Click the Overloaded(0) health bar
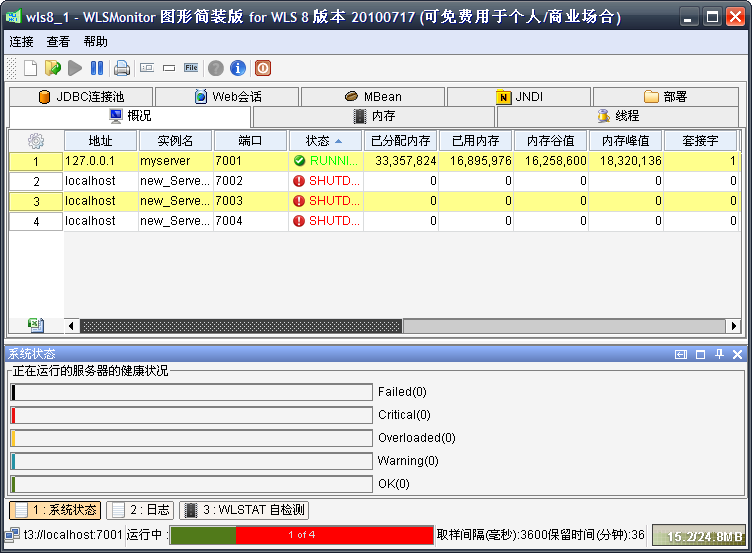 pos(191,438)
